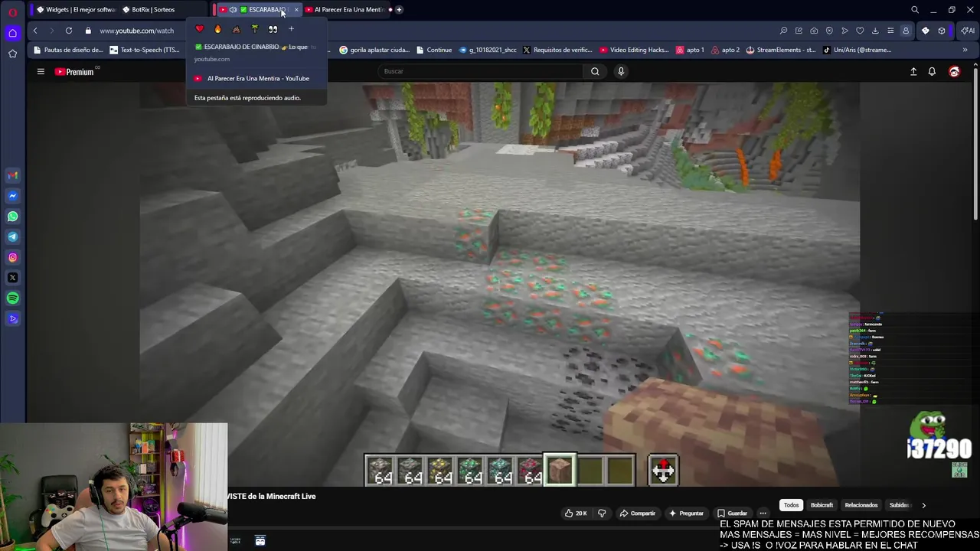Show more bookmarks with the double chevron

[965, 50]
